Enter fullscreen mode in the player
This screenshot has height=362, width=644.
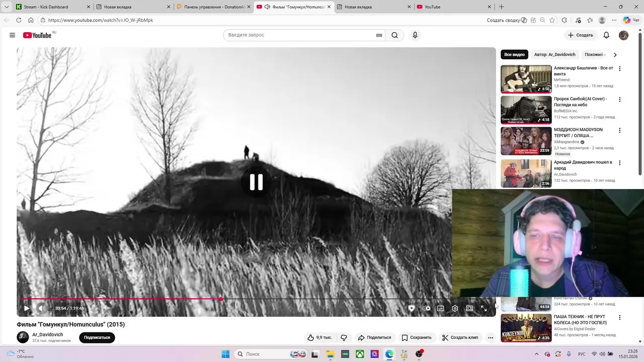pyautogui.click(x=484, y=308)
